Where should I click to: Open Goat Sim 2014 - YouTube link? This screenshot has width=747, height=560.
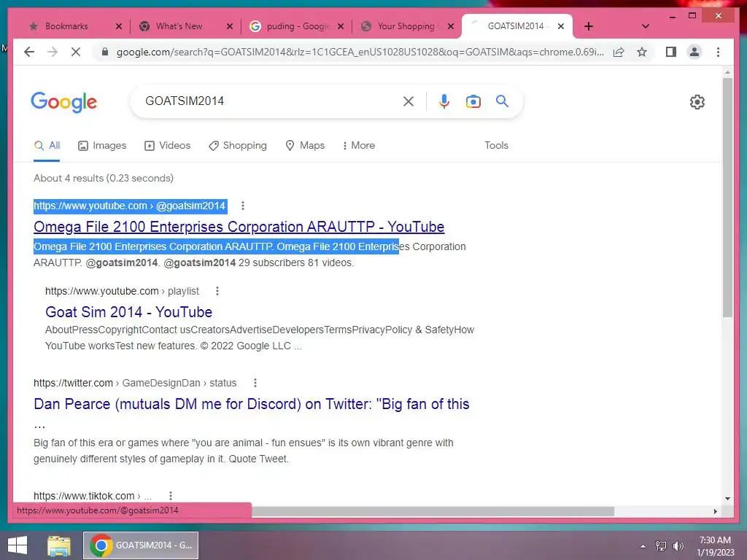(x=128, y=312)
